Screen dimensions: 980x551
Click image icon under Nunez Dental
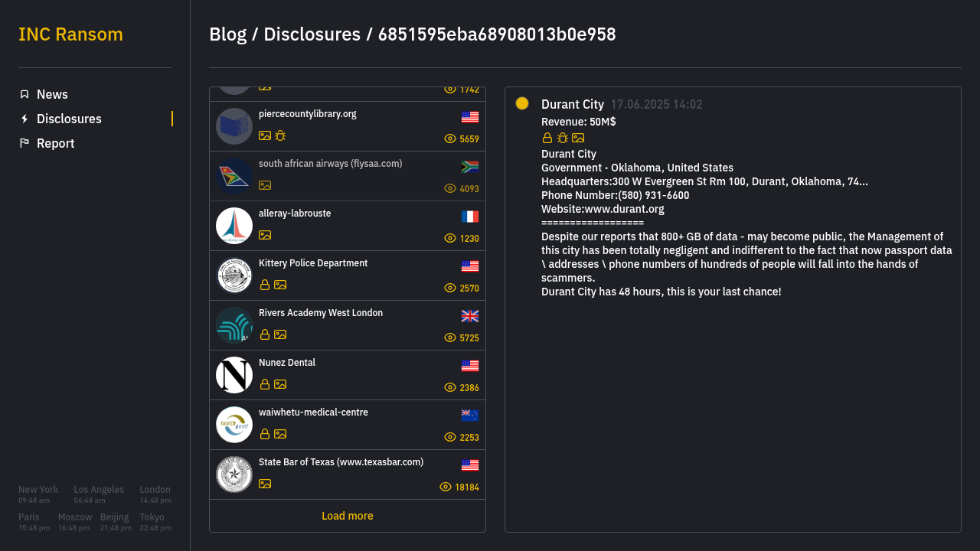pos(280,384)
